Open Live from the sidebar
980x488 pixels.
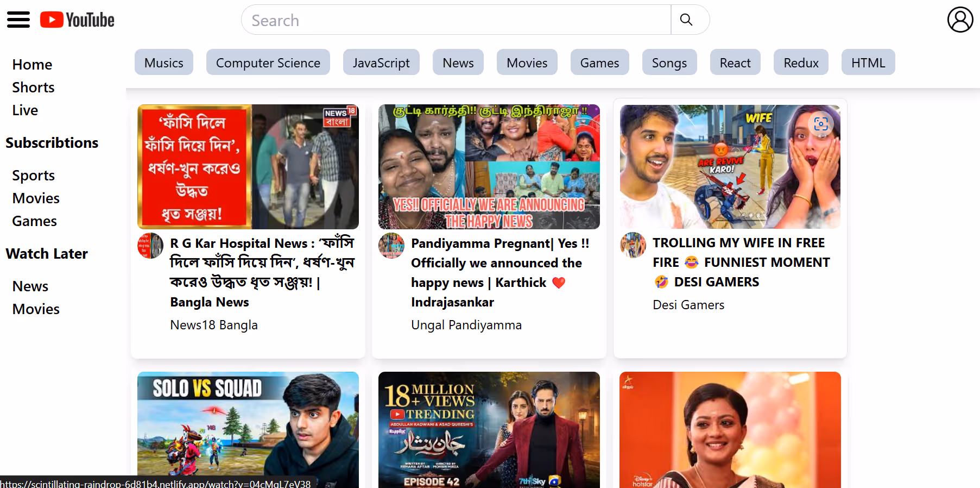[x=25, y=110]
